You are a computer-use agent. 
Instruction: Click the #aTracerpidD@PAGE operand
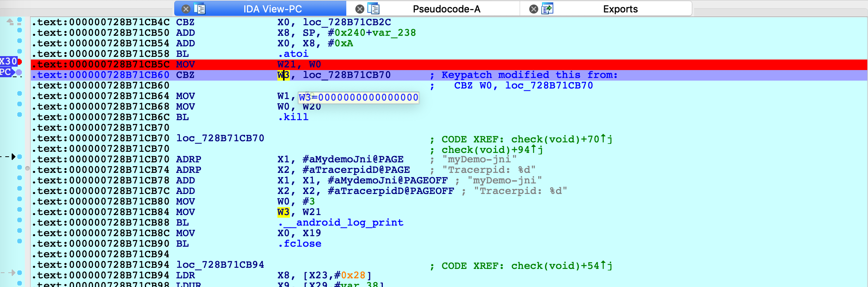click(x=356, y=170)
